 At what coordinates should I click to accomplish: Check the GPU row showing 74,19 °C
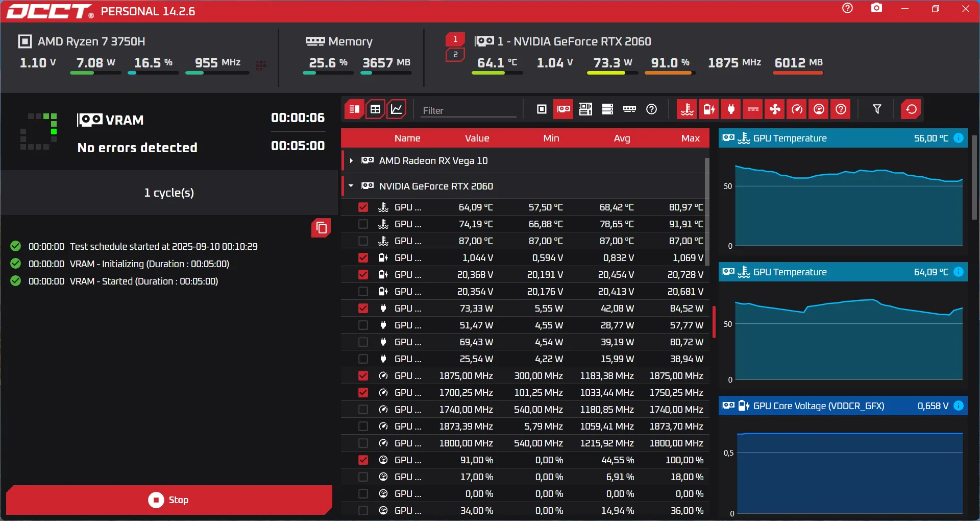(363, 224)
